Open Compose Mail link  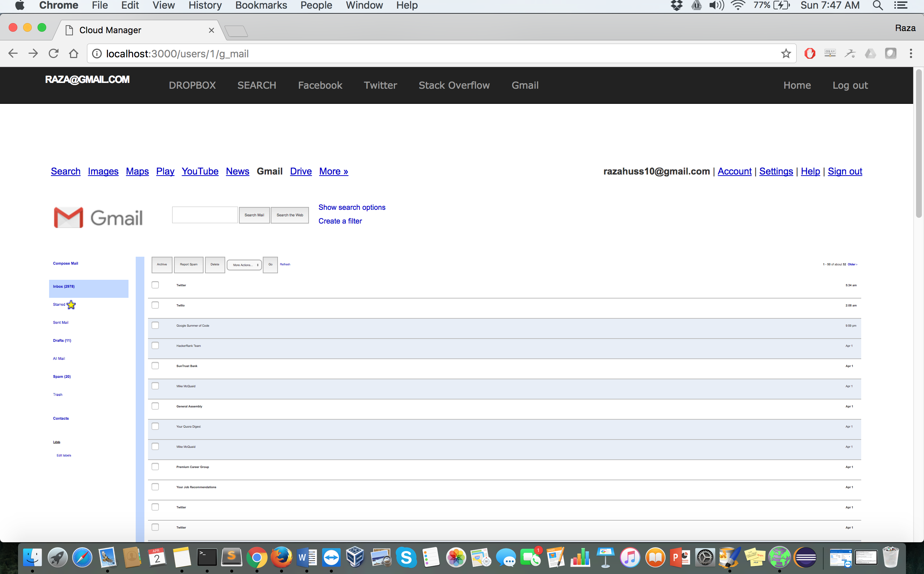click(65, 264)
